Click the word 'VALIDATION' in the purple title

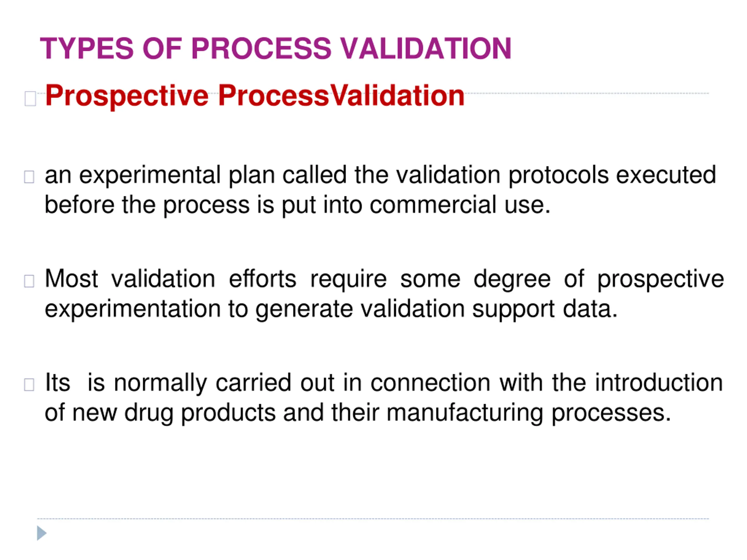click(x=425, y=49)
